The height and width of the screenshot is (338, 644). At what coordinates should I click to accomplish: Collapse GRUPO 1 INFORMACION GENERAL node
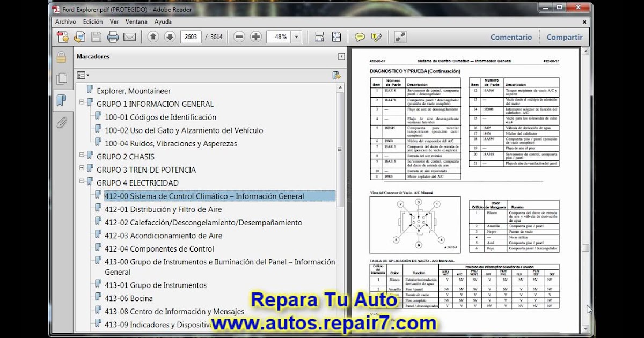82,101
